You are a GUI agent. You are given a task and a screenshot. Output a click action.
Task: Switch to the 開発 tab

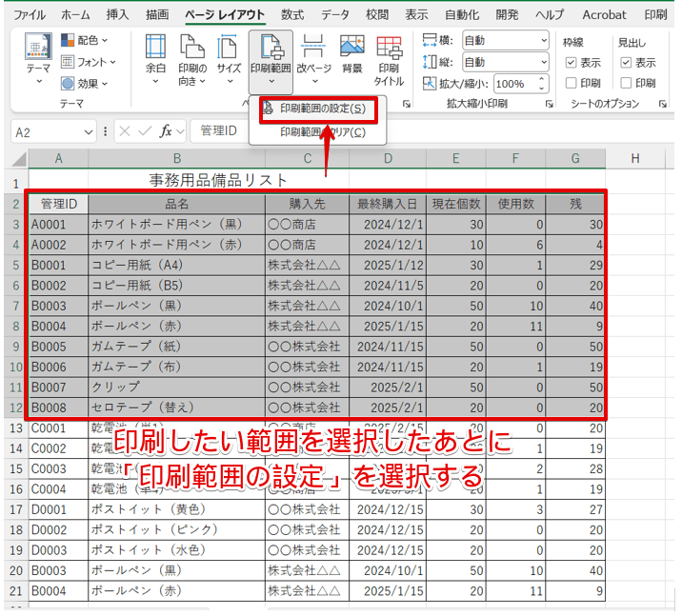click(x=507, y=15)
